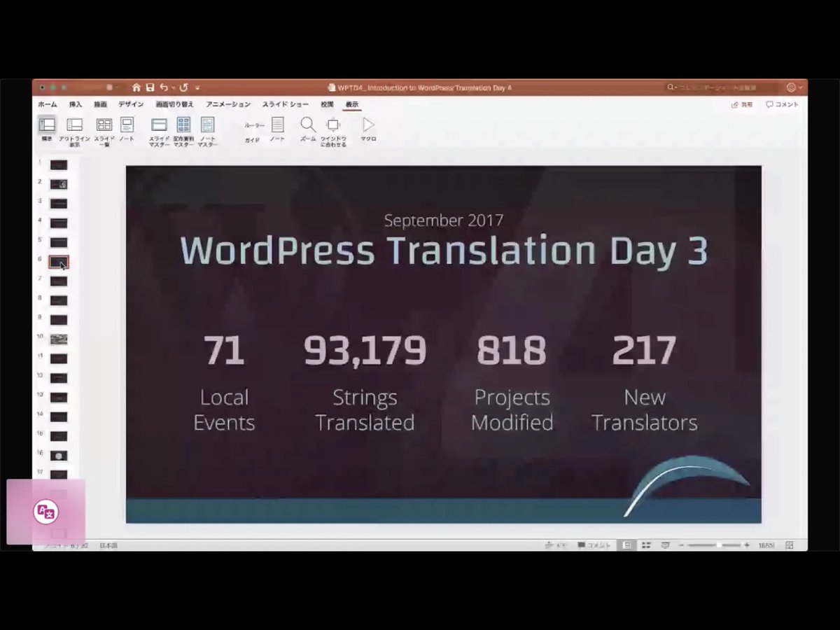The width and height of the screenshot is (840, 630).
Task: Open Slide Master (スライドマスター)
Action: pos(159,125)
